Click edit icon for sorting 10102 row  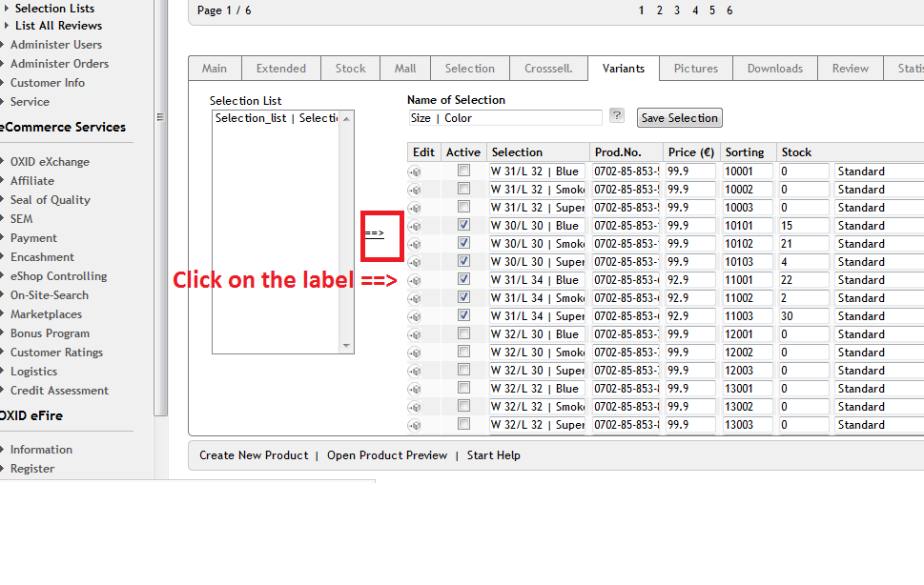(415, 244)
